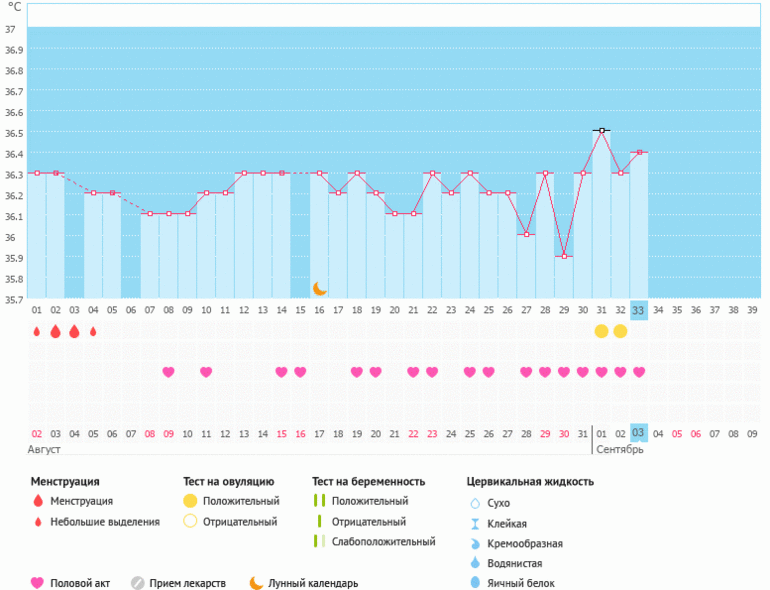
Task: Select the empty Отрицательный ovulation circle icon
Action: (190, 521)
